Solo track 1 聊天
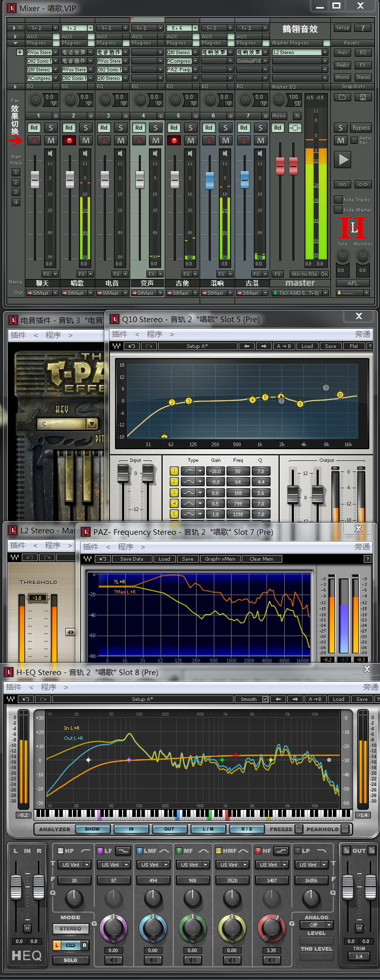Screen dimensions: 380x980 click(x=51, y=128)
